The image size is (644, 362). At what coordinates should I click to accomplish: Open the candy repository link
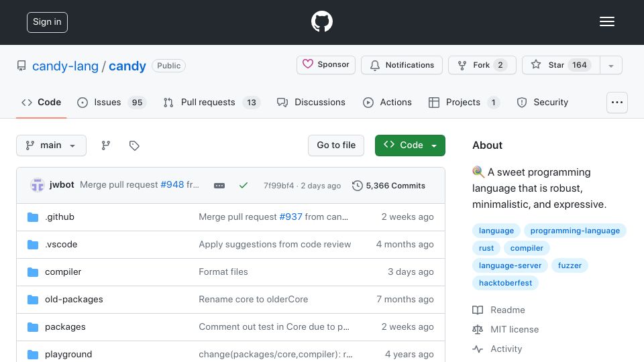pos(127,66)
